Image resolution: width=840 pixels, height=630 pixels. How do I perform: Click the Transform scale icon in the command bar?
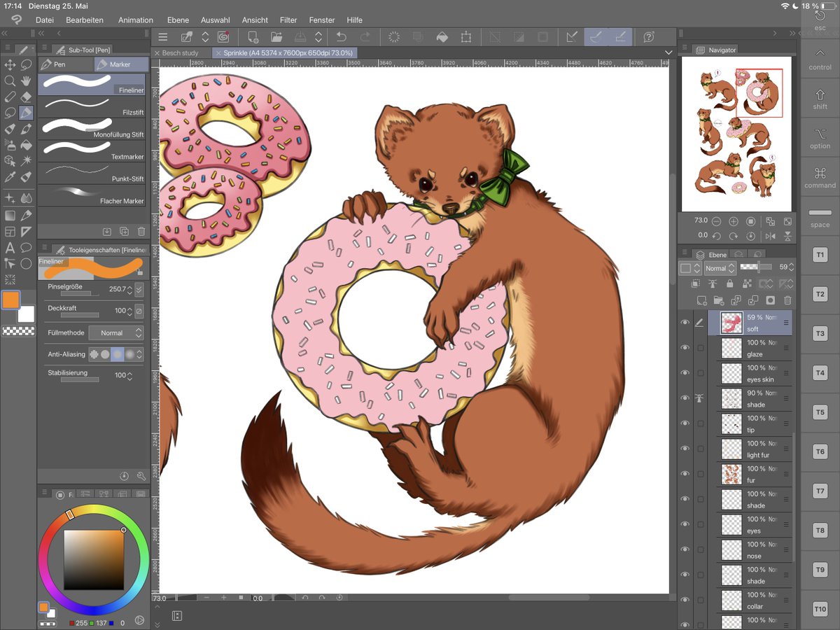point(466,37)
